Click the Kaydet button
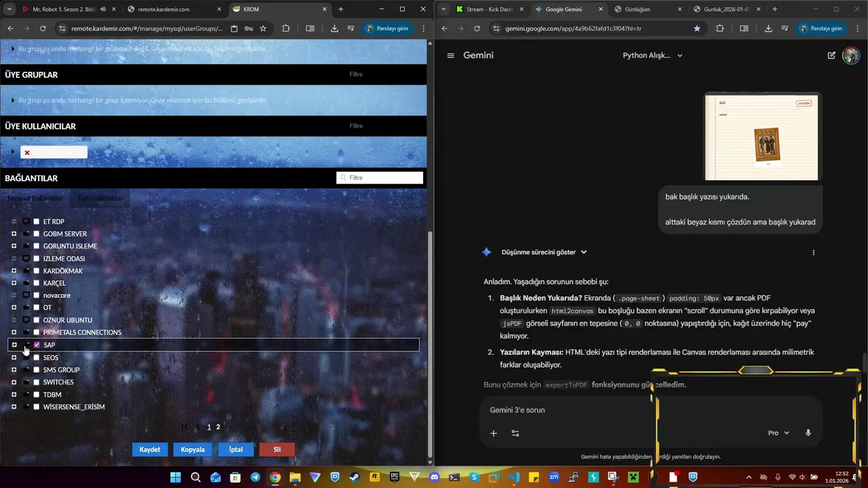This screenshot has width=868, height=488. point(150,449)
